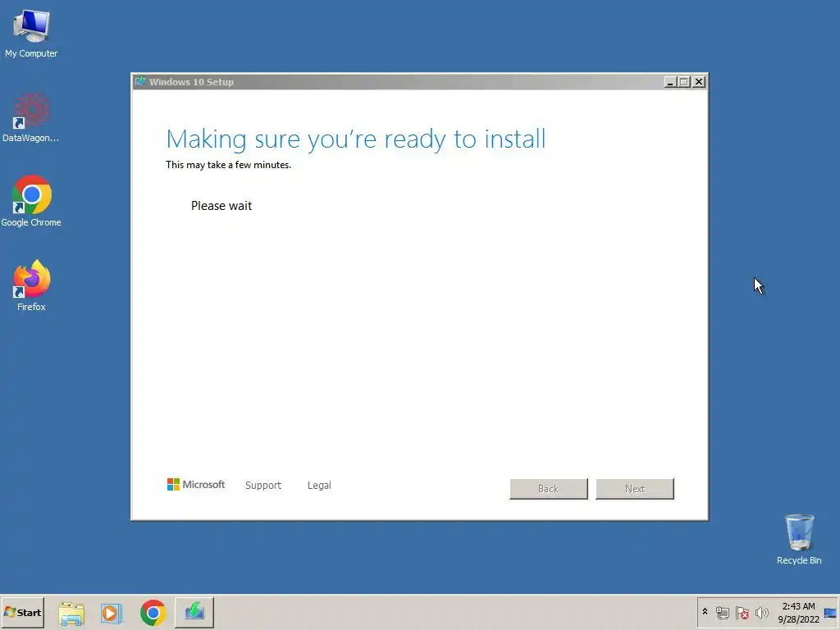Screen dimensions: 840x630
Task: Click 'Making sure you're ready to install' heading
Action: (356, 139)
